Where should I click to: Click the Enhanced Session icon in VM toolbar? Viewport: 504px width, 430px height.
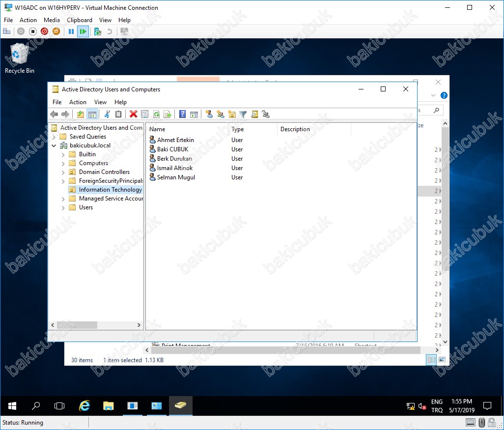(x=124, y=31)
